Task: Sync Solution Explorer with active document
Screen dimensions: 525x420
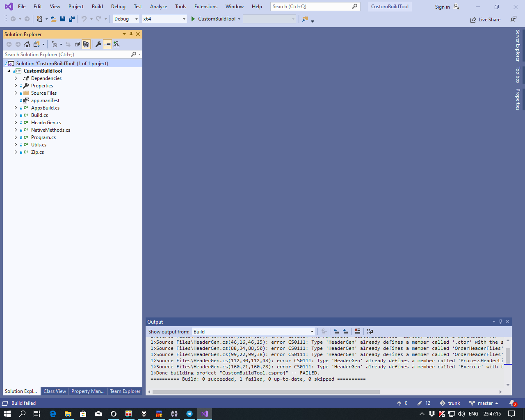Action: click(67, 44)
